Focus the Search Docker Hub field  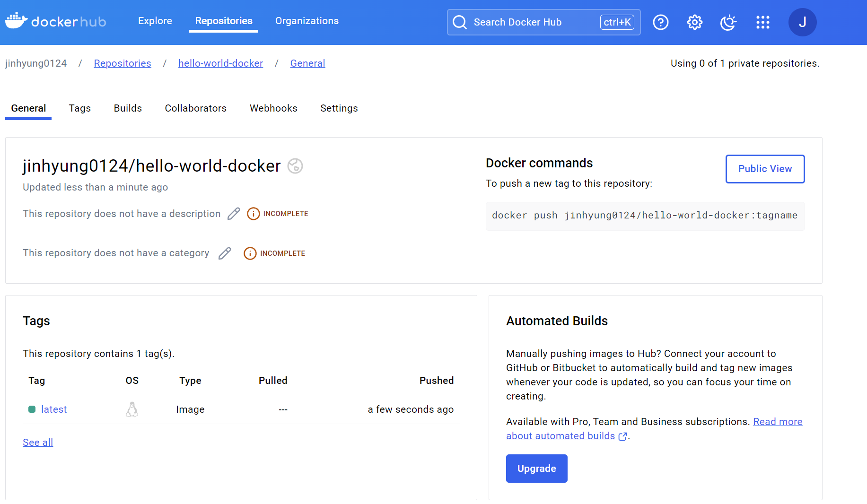544,22
